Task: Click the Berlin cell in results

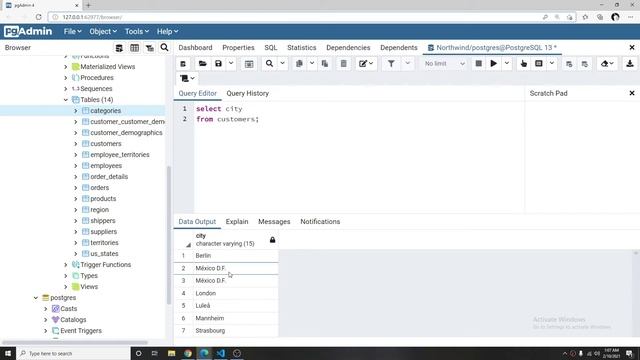Action: (x=236, y=256)
